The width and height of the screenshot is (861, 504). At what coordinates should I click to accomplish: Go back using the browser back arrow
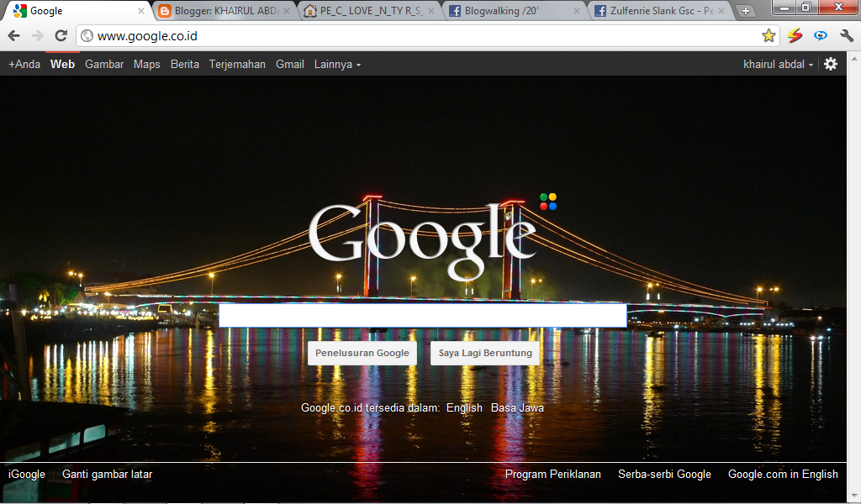(x=13, y=36)
